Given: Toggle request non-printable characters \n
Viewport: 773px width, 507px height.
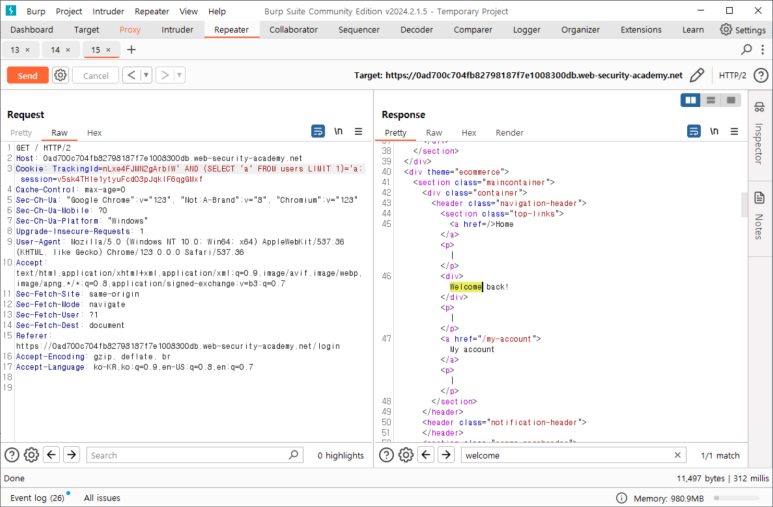Looking at the screenshot, I should (338, 131).
